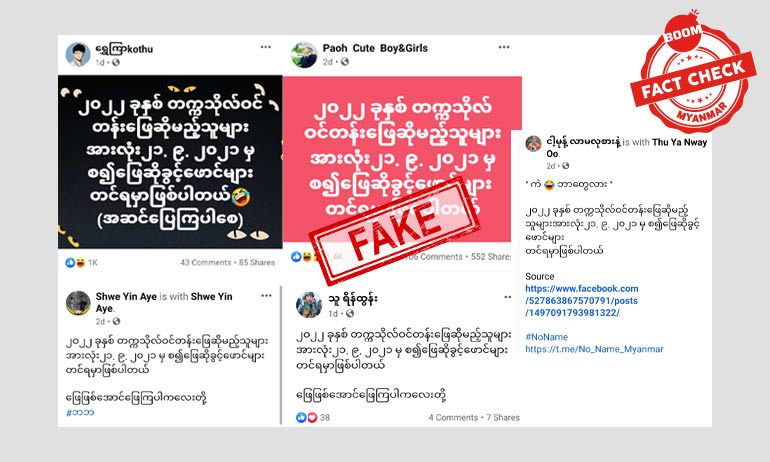
Task: Open options menu on kothu post
Action: point(266,47)
